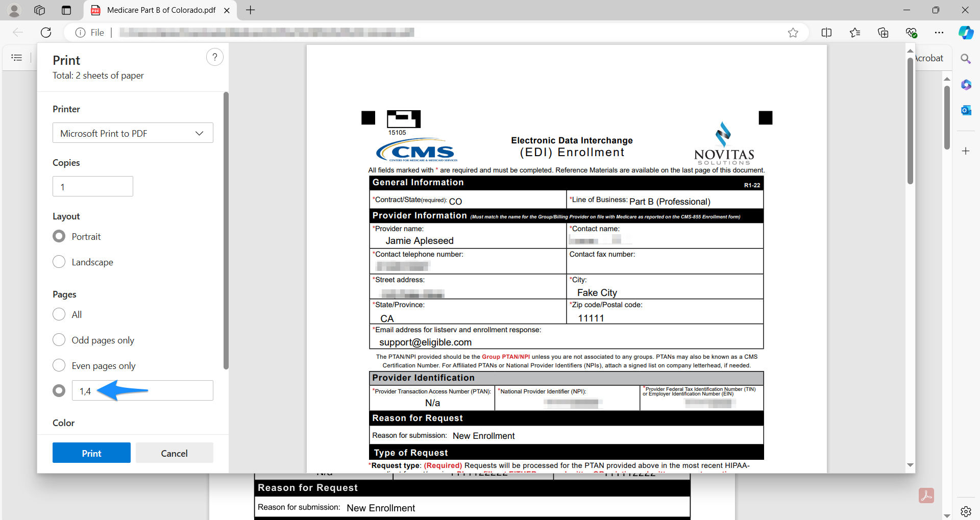Select the custom page range radio
980x520 pixels.
(59, 391)
